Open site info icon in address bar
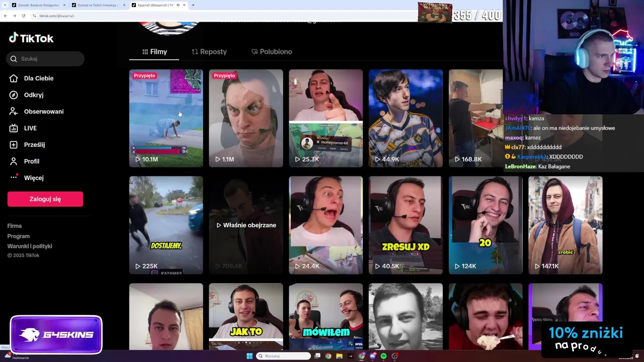This screenshot has height=362, width=644. pyautogui.click(x=34, y=16)
